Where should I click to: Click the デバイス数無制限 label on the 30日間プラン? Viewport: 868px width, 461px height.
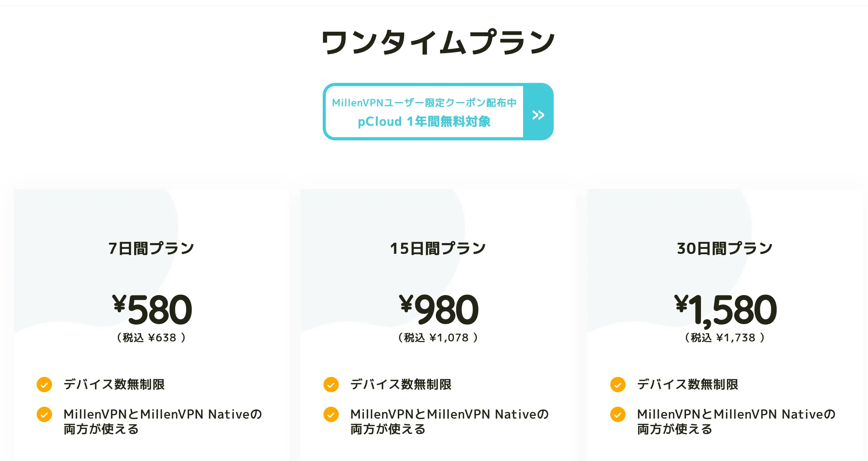coord(688,385)
